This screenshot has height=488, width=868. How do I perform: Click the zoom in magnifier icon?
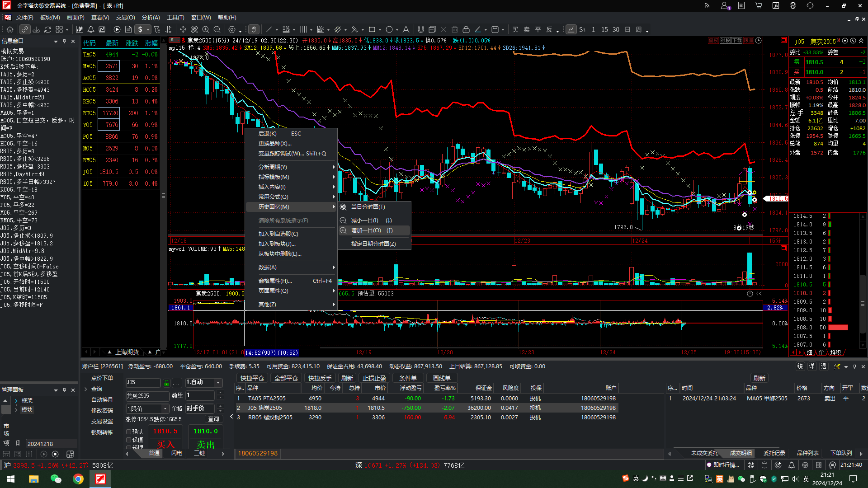[206, 29]
